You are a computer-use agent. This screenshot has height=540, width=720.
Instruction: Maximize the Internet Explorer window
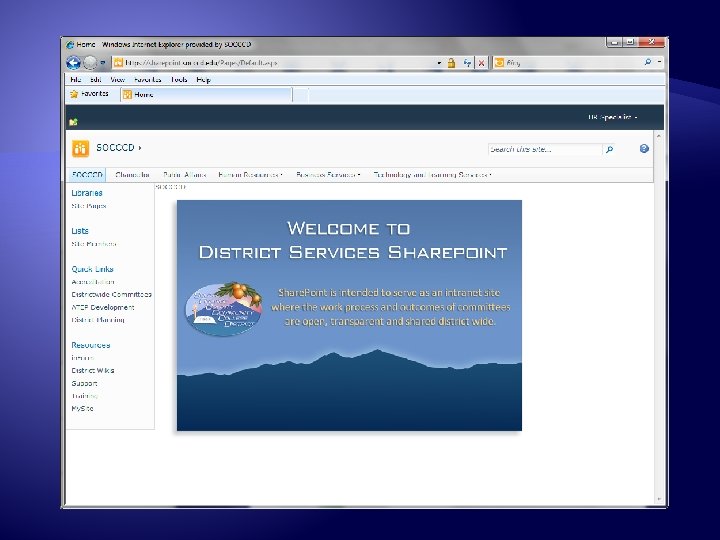tap(631, 42)
